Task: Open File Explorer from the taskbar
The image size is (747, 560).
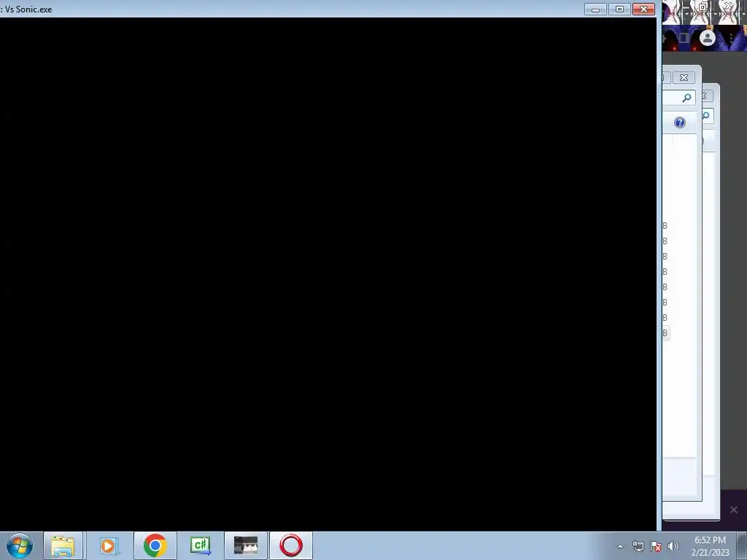Action: (63, 545)
